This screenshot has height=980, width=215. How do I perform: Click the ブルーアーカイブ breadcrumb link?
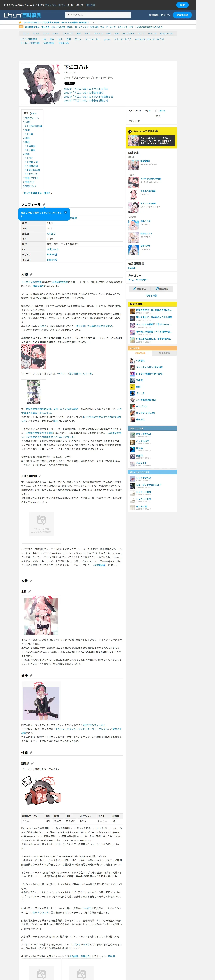click(123, 39)
